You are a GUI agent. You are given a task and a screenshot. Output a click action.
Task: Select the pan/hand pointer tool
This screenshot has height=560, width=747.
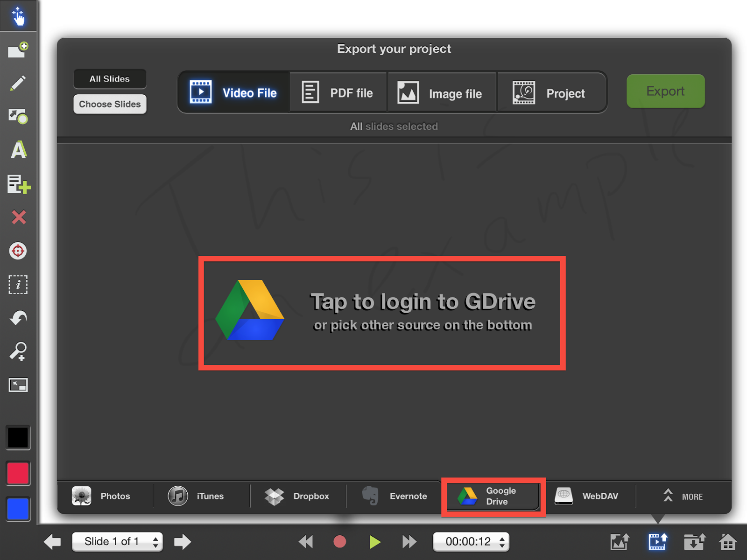click(18, 16)
